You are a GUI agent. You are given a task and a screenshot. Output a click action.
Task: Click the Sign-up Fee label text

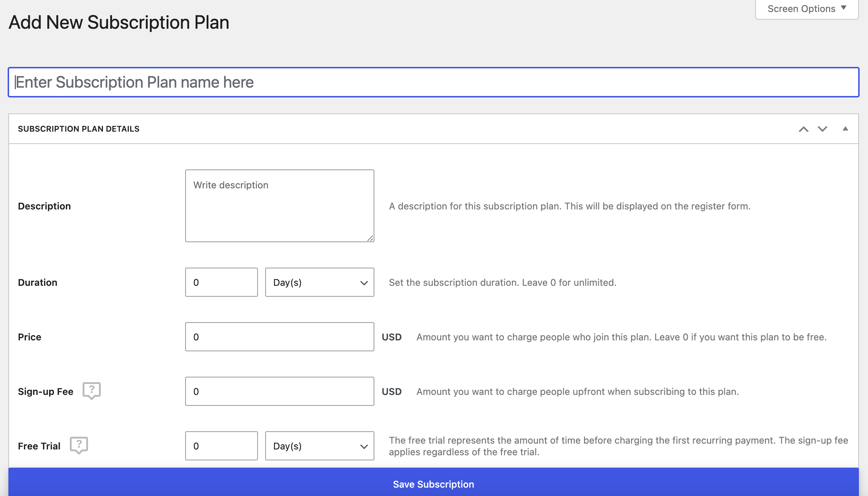point(45,392)
